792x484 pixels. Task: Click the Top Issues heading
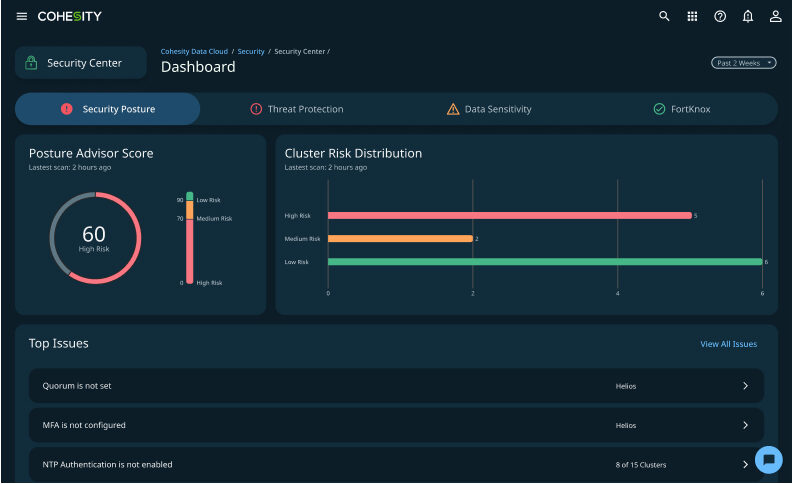(59, 343)
